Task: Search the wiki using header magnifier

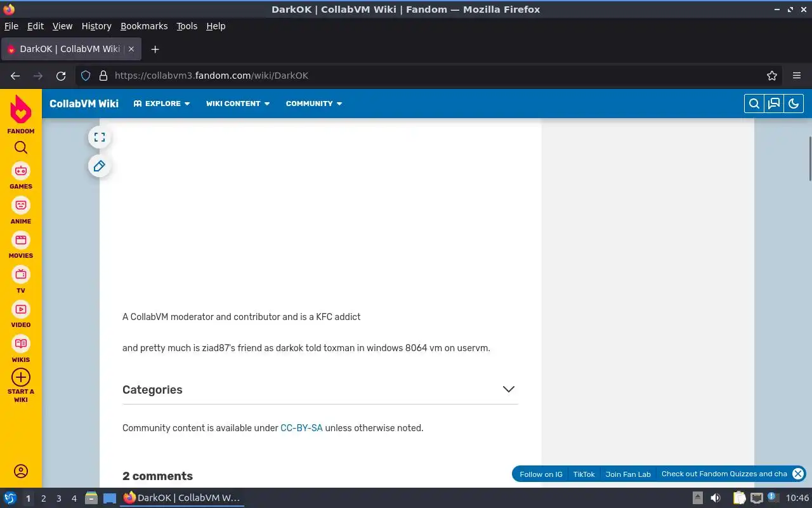Action: click(754, 104)
